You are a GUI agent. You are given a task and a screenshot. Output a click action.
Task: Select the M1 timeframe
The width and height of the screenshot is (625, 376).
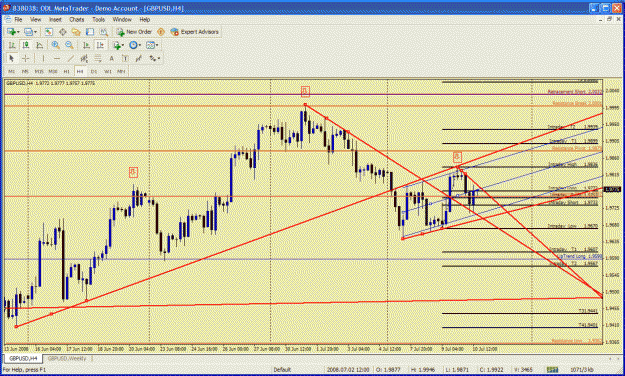tap(12, 71)
